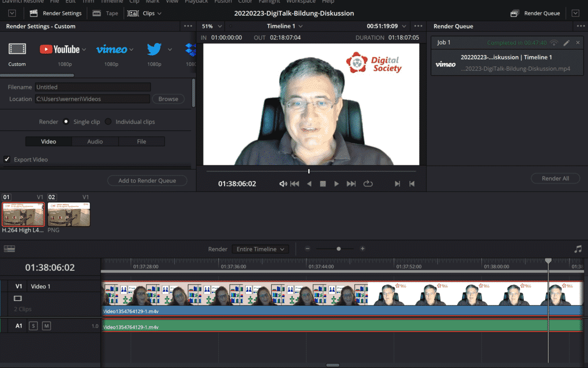The image size is (588, 368).
Task: Go to next clip icon
Action: coord(397,184)
